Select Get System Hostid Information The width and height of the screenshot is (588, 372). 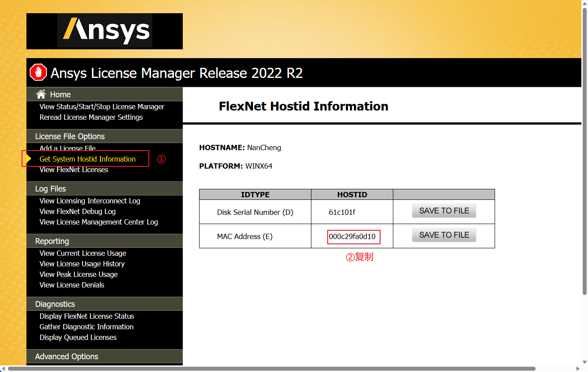(x=88, y=159)
